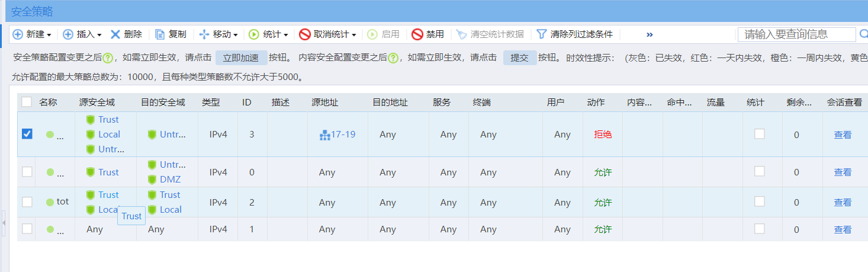Click Trust shield in source zone of tot policy
The height and width of the screenshot is (272, 868).
[x=91, y=195]
